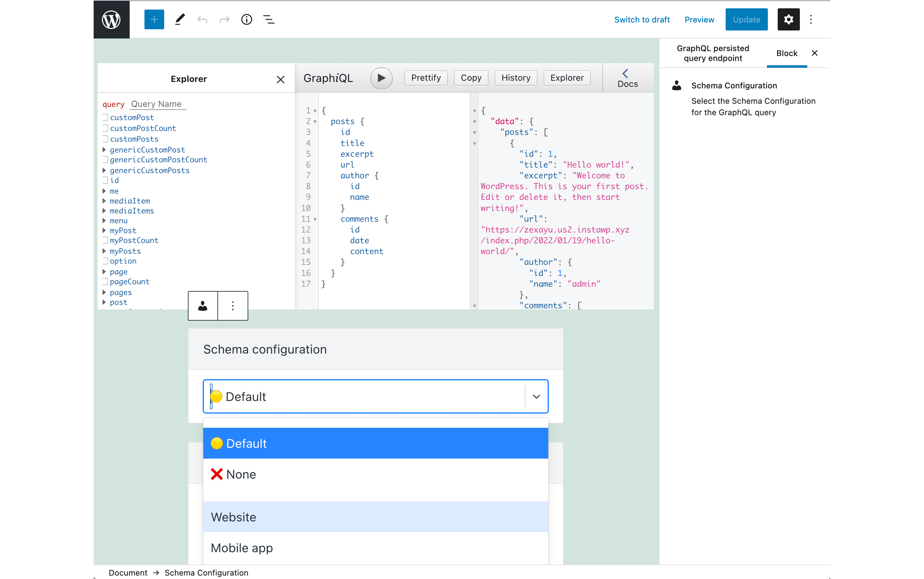Click the undo arrow
924x579 pixels.
(202, 19)
